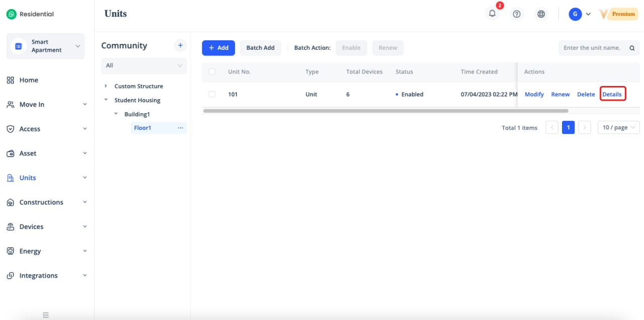Click the plus icon beside Community

point(180,45)
